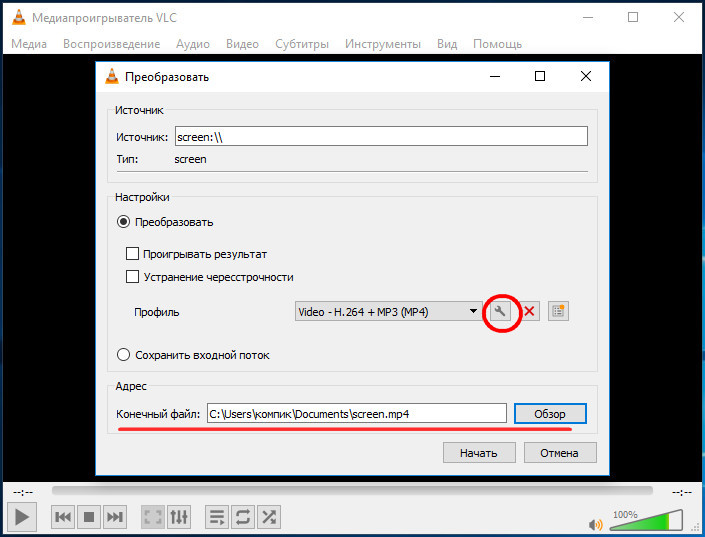Open the Вид menu
This screenshot has width=705, height=537.
[x=447, y=44]
